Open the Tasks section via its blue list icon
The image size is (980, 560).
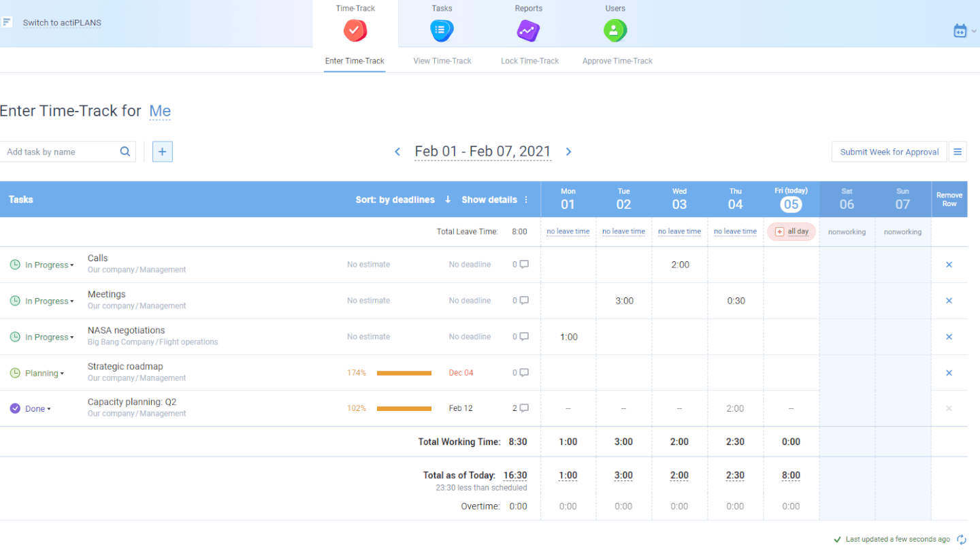[x=442, y=30]
